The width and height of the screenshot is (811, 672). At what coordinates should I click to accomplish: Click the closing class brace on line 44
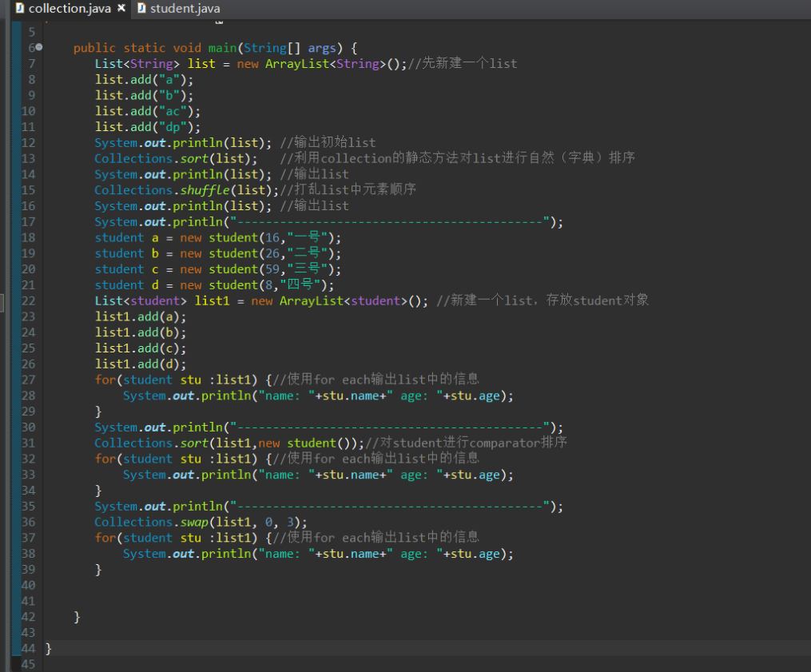tap(49, 648)
